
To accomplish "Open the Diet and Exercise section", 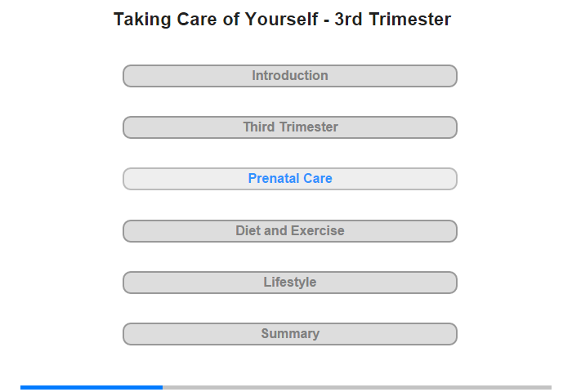I will [289, 231].
